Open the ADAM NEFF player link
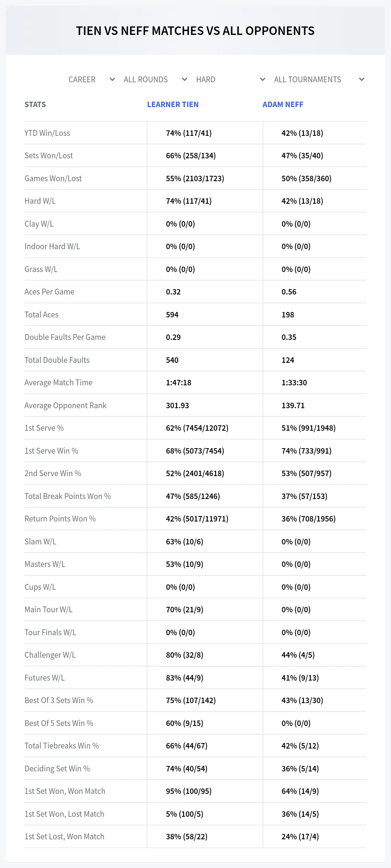This screenshot has width=391, height=868. (x=283, y=104)
